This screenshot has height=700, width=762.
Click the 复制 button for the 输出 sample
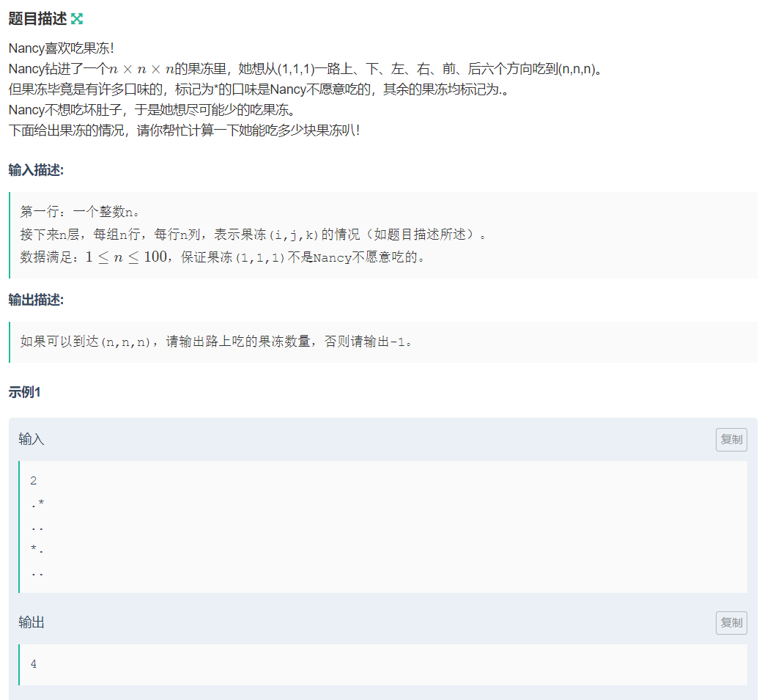tap(731, 623)
